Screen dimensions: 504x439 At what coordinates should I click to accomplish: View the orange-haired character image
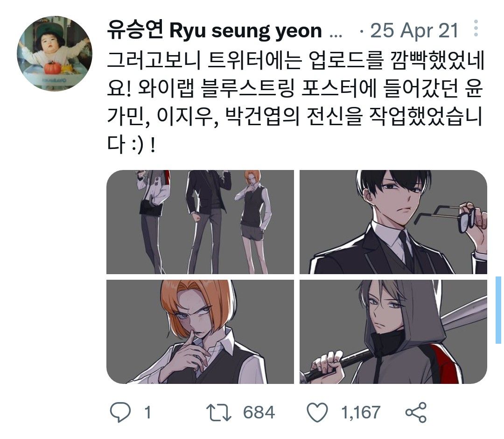tap(200, 332)
